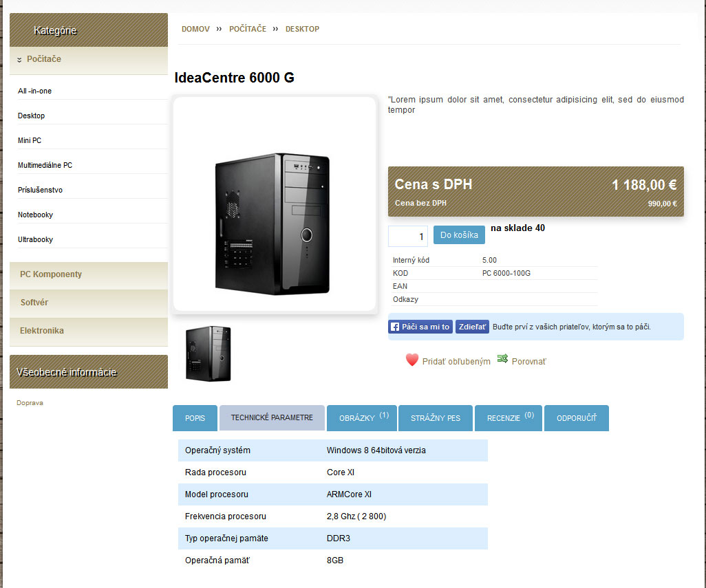This screenshot has height=588, width=706.
Task: Click the EAN row label
Action: coord(400,286)
